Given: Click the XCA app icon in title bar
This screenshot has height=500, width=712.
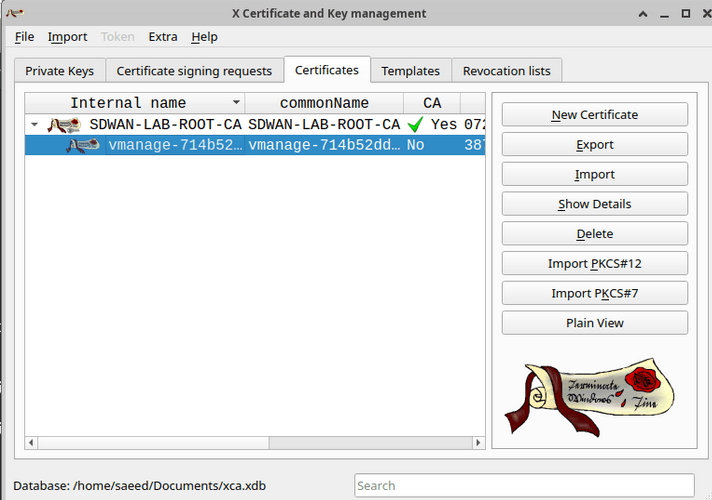Looking at the screenshot, I should (15, 13).
